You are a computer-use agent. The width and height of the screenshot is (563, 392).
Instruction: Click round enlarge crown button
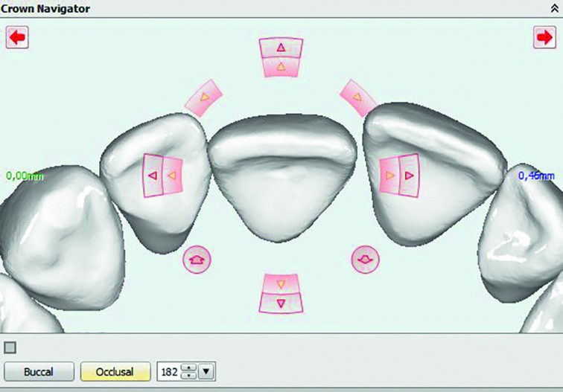click(197, 260)
